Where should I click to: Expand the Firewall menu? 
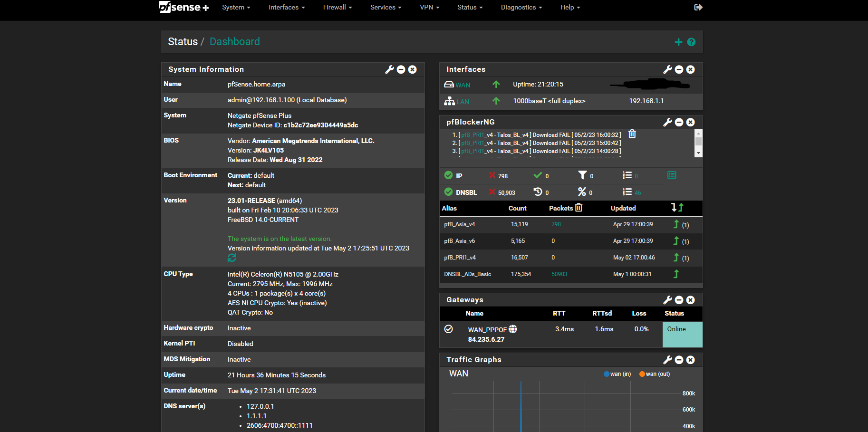(x=338, y=7)
